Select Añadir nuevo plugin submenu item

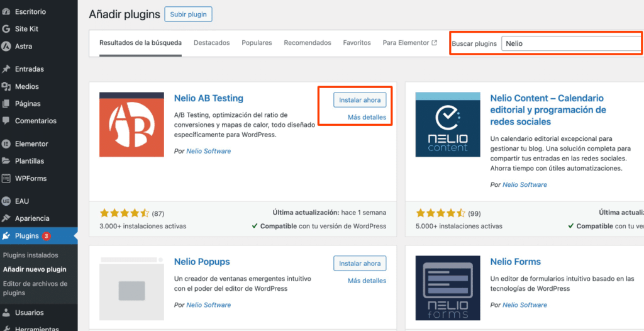35,270
